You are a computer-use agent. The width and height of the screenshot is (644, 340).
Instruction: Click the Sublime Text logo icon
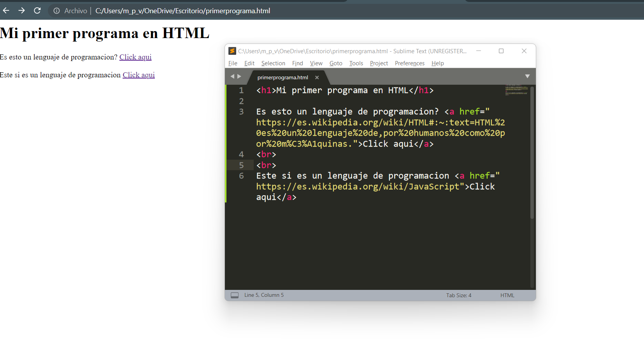[232, 51]
